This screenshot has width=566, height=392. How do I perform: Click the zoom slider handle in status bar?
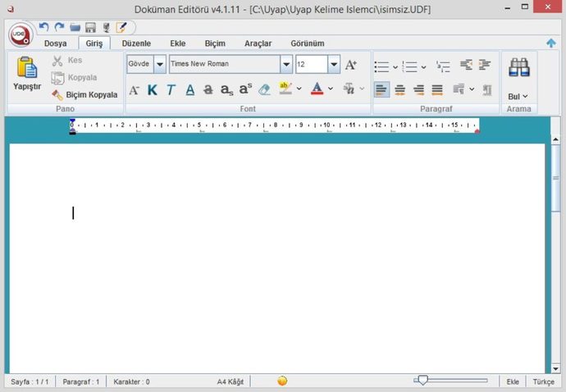pos(422,380)
